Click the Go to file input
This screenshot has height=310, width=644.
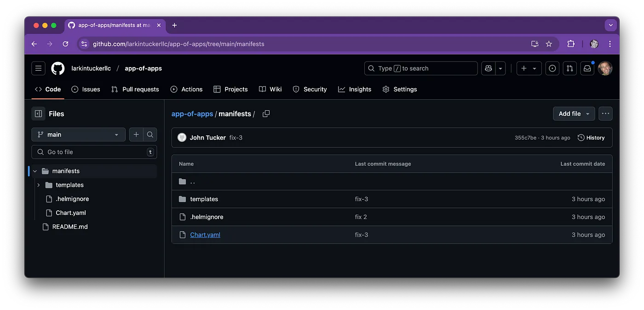pos(94,152)
